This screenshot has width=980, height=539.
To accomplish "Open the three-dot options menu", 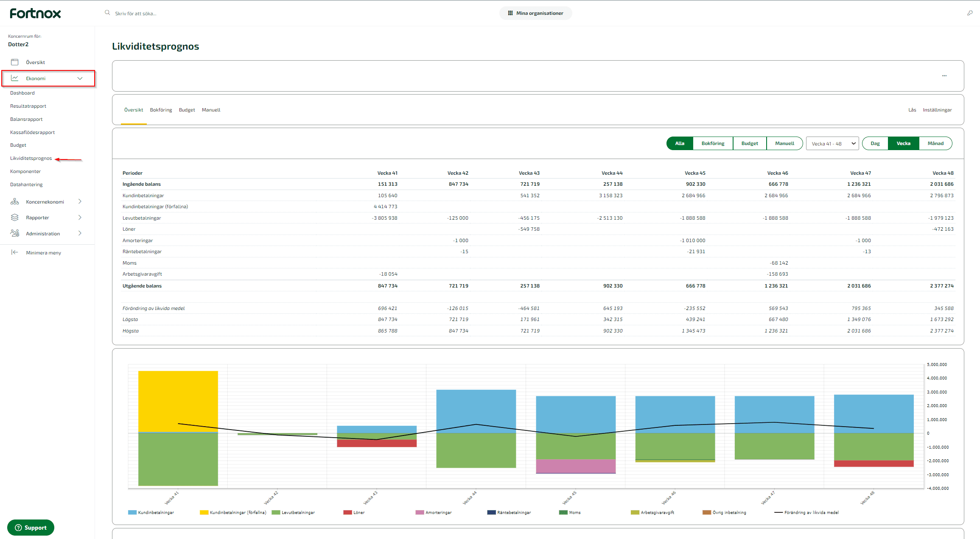I will click(x=944, y=76).
